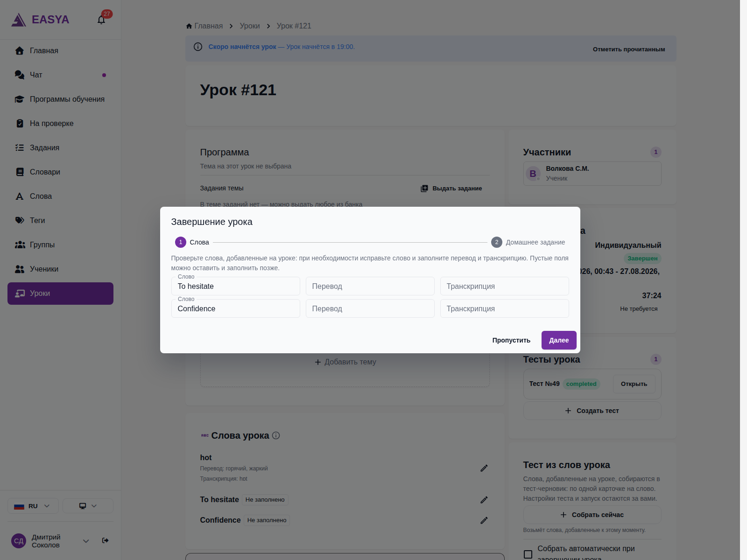Click Выдать задание button
The width and height of the screenshot is (747, 560).
tap(451, 189)
